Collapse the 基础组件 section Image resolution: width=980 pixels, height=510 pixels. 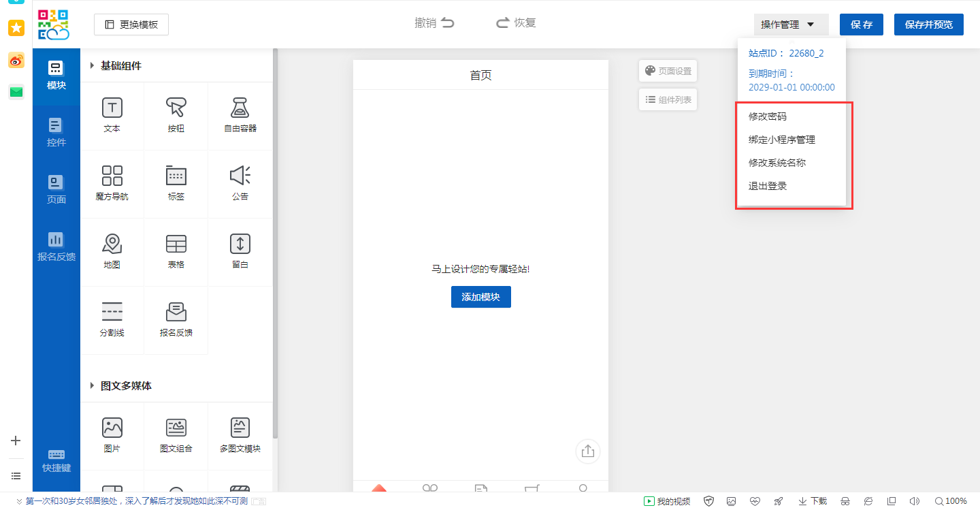coord(93,66)
